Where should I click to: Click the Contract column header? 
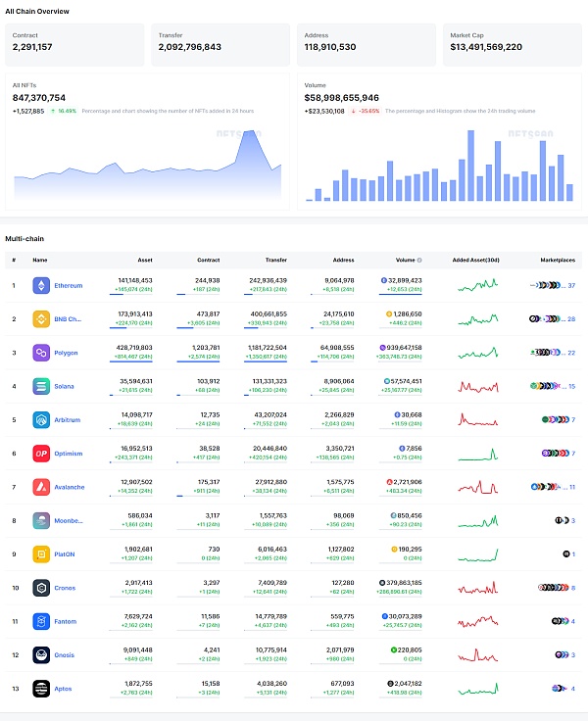[x=209, y=261]
